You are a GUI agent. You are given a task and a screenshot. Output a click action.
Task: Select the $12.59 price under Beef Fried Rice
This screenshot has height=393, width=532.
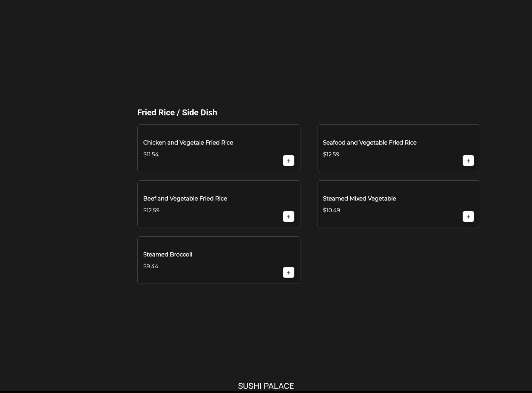[151, 210]
